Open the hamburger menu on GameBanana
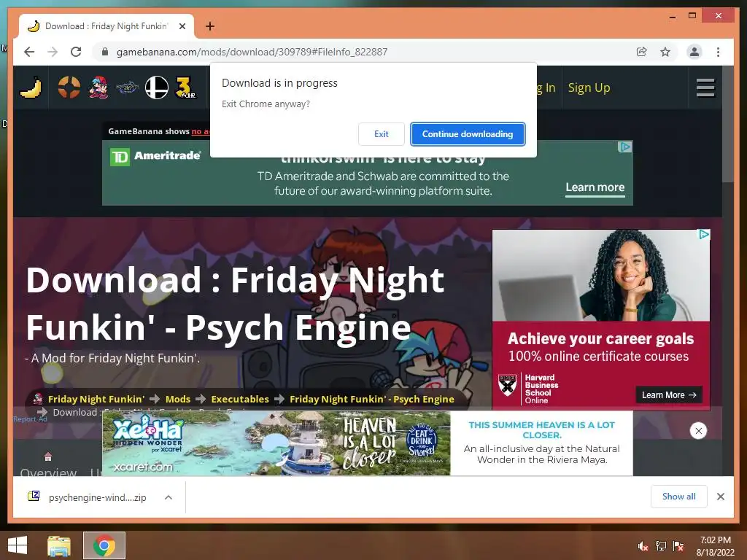The height and width of the screenshot is (560, 747). pyautogui.click(x=705, y=87)
